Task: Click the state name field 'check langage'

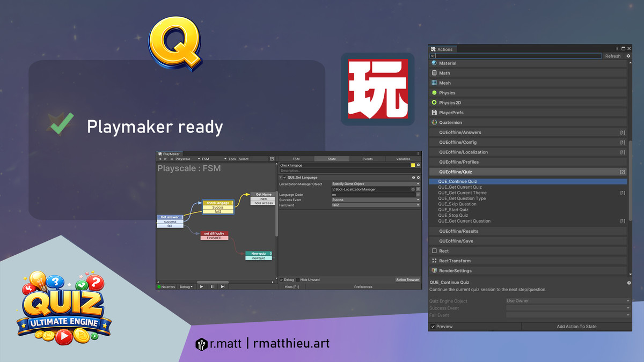Action: [x=343, y=165]
